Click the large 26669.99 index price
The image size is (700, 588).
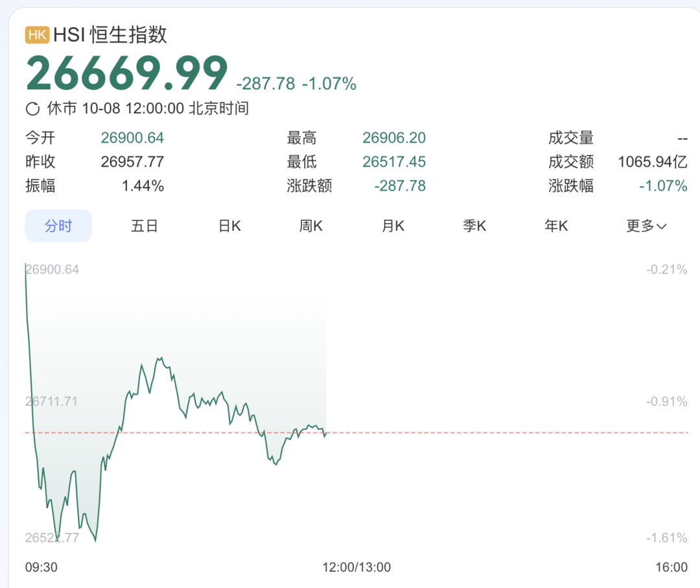(x=127, y=74)
